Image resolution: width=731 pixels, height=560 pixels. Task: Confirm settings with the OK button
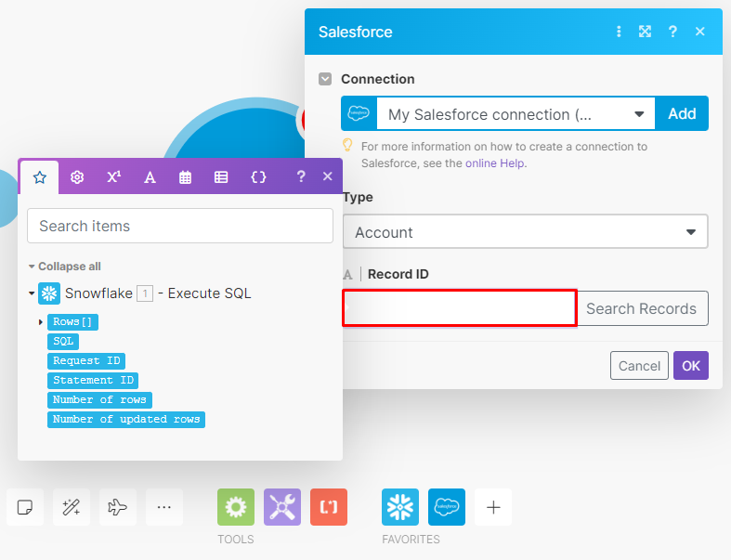(690, 366)
